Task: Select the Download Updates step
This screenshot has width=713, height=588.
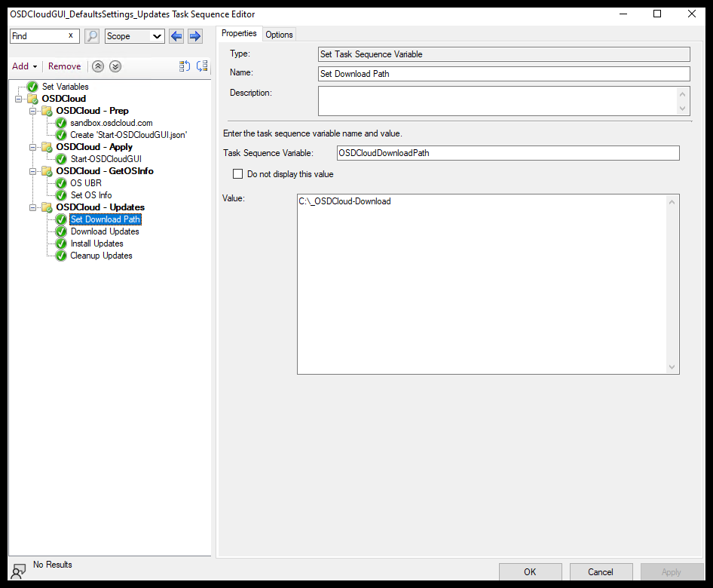Action: click(x=105, y=231)
